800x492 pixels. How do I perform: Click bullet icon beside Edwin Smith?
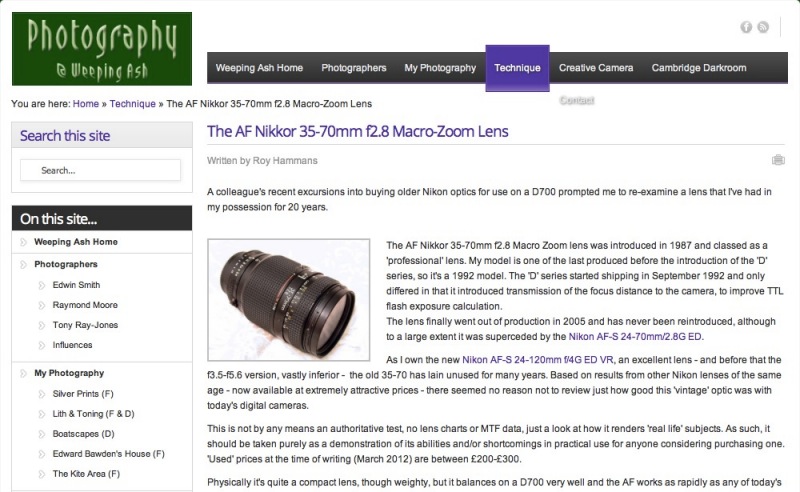click(x=42, y=285)
